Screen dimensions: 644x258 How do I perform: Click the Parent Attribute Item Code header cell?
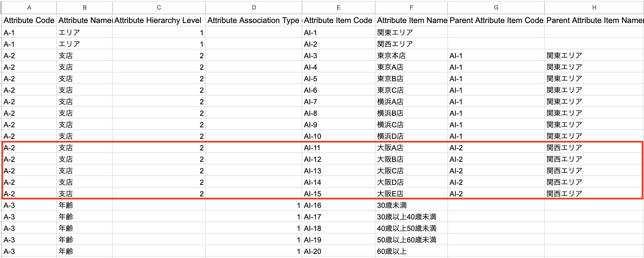click(496, 20)
